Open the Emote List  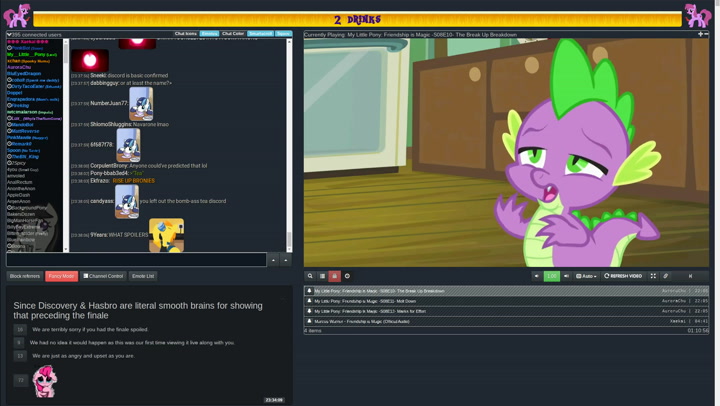143,276
